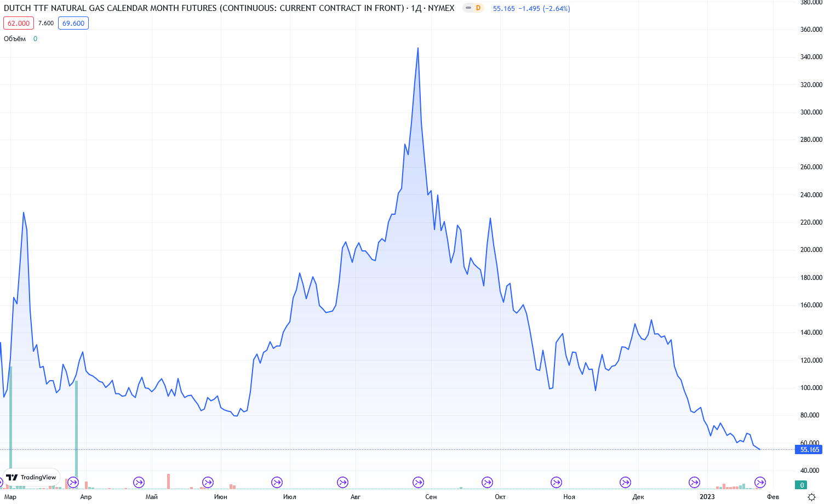Open the chart settings gear icon

(812, 497)
